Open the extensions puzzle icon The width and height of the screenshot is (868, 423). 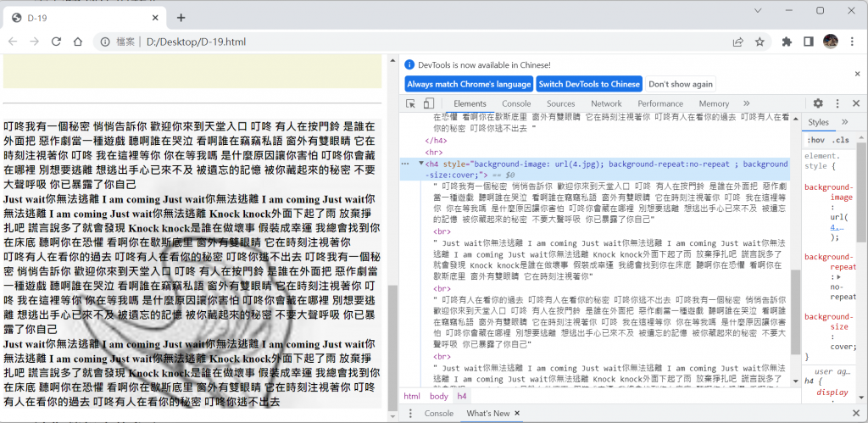coord(787,42)
